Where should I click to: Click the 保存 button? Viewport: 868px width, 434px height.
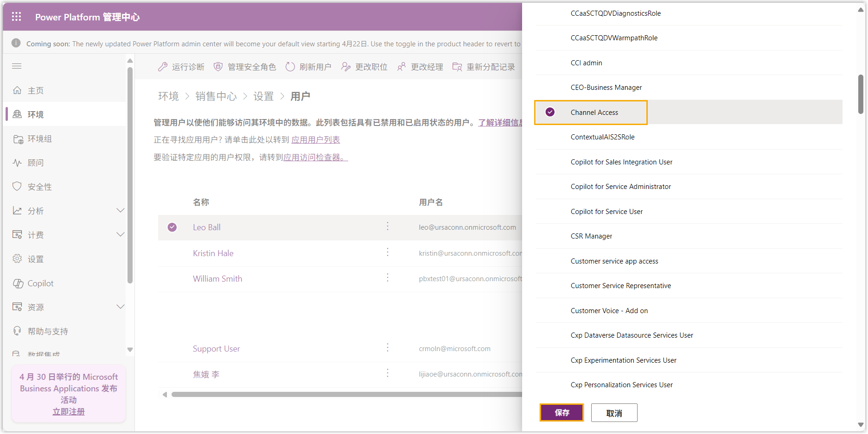562,413
